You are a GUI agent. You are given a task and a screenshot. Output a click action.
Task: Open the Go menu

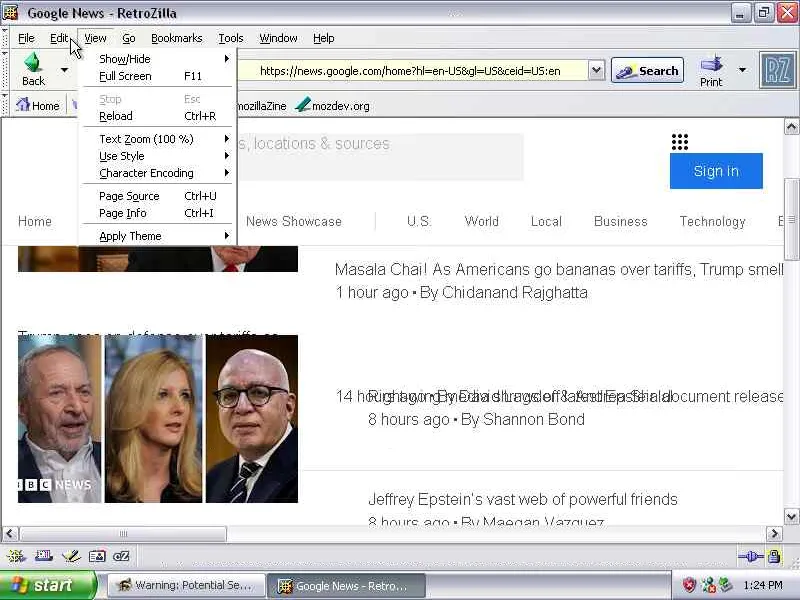[129, 38]
